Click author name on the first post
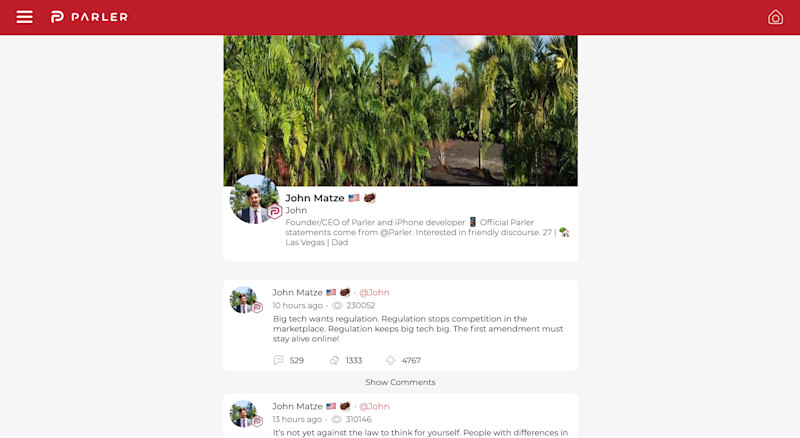 pos(297,293)
